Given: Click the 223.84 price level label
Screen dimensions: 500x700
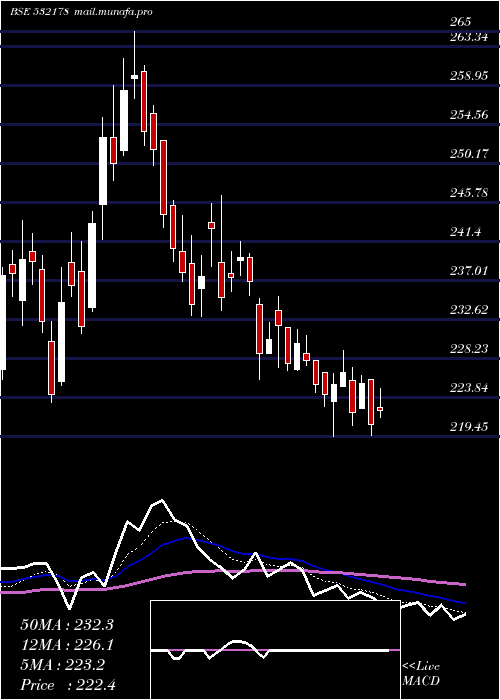Looking at the screenshot, I should 468,388.
